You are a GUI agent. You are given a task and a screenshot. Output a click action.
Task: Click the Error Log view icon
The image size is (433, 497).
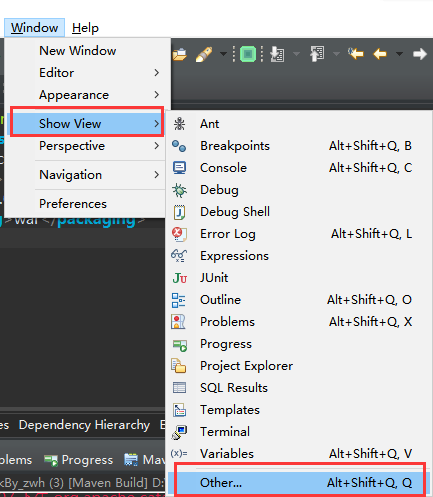pyautogui.click(x=179, y=234)
